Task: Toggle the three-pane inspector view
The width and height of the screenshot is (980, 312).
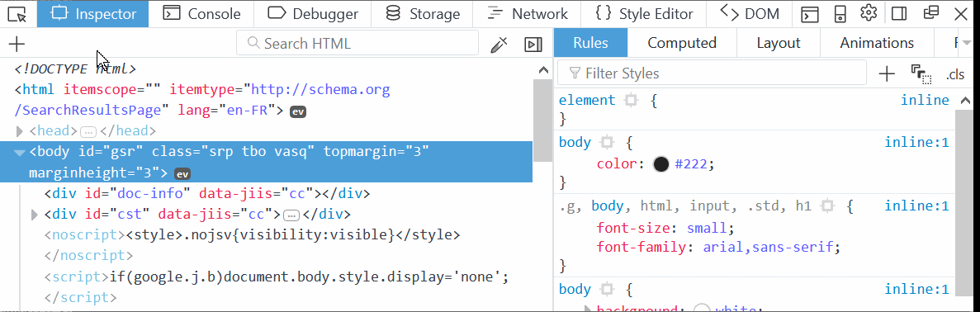Action: [x=533, y=44]
